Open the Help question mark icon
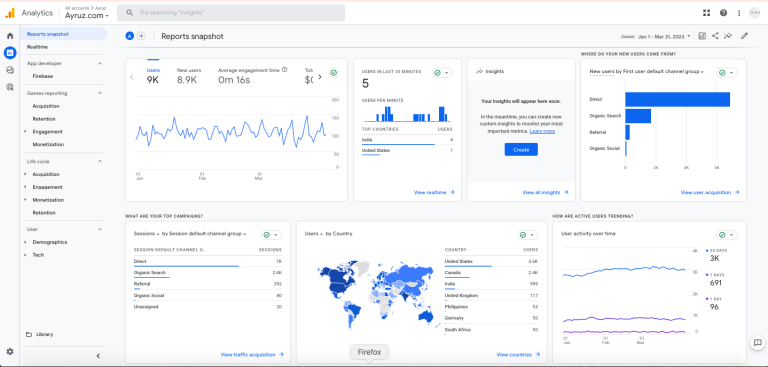Image resolution: width=768 pixels, height=367 pixels. click(723, 13)
